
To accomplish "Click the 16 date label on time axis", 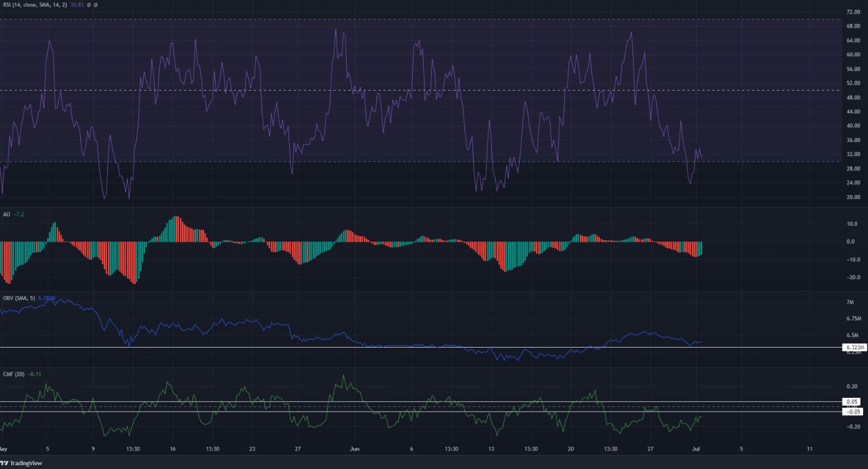I will (x=173, y=449).
